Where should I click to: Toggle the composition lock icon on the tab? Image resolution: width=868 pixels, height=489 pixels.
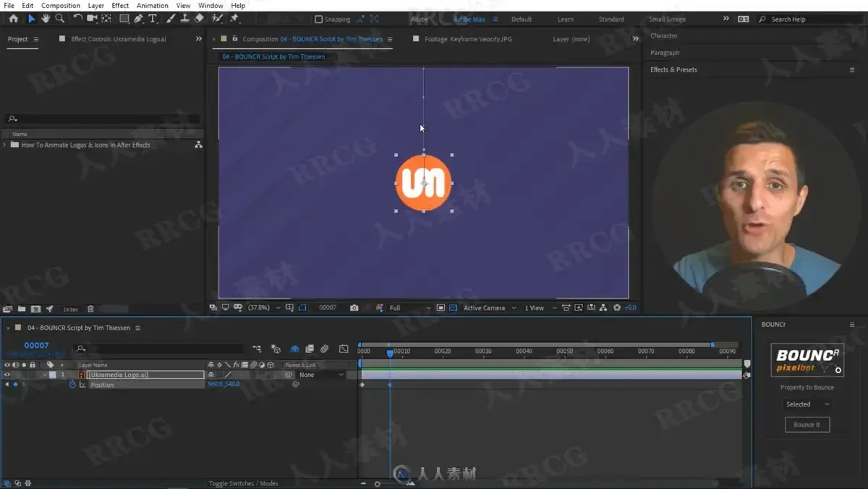coord(234,38)
